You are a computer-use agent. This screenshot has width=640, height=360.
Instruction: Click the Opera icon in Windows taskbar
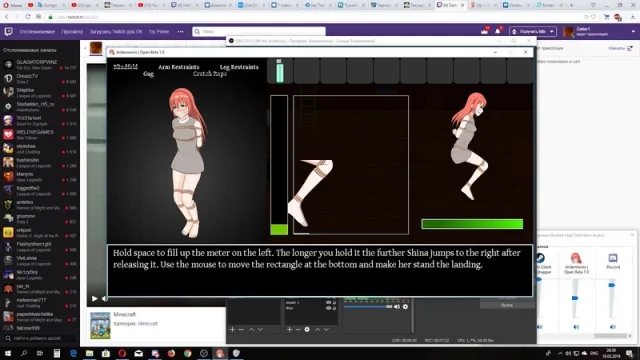coord(122,353)
